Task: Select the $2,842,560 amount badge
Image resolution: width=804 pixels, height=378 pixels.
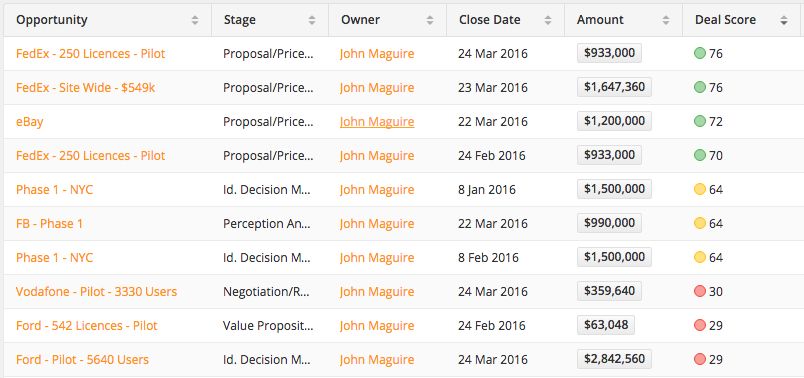Action: [614, 359]
